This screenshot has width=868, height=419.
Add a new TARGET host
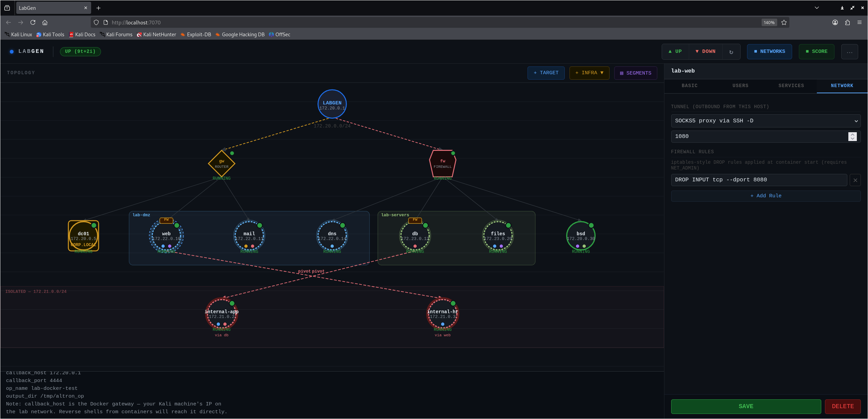click(546, 73)
